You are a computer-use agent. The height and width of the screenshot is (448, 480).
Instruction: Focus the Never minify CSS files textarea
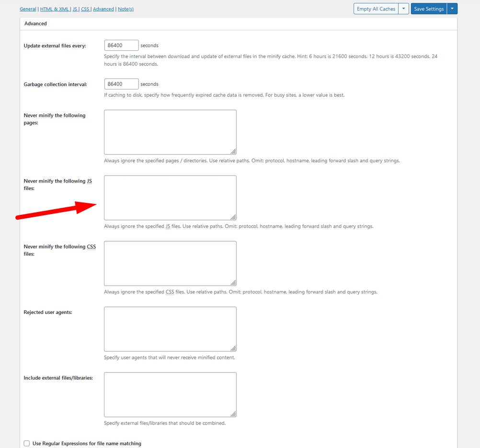(170, 263)
